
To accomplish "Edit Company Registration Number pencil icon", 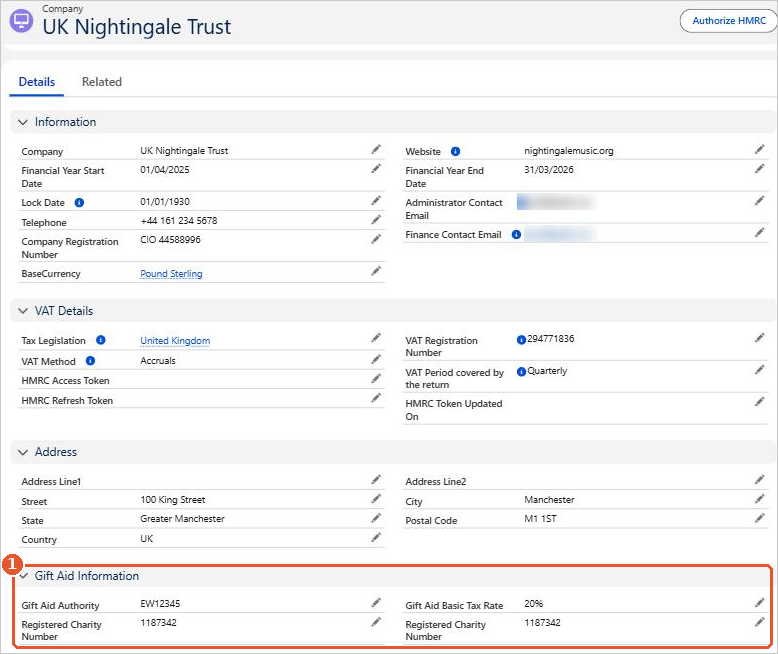I will click(x=376, y=239).
